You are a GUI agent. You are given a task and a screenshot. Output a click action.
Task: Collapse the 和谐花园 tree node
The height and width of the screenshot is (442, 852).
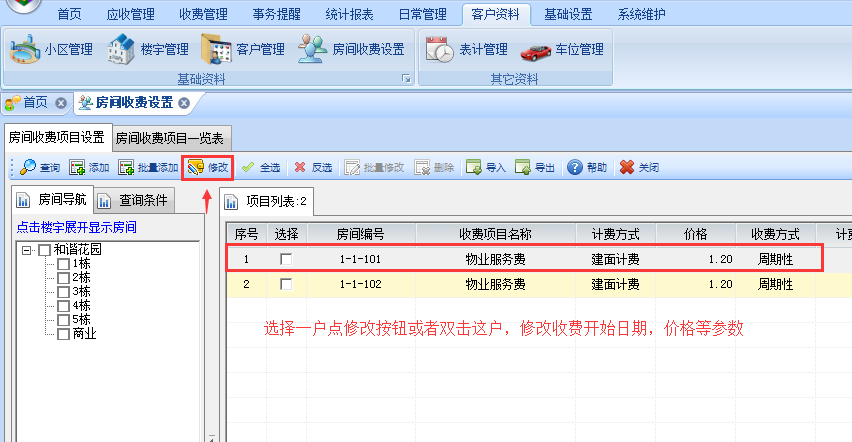pyautogui.click(x=27, y=250)
